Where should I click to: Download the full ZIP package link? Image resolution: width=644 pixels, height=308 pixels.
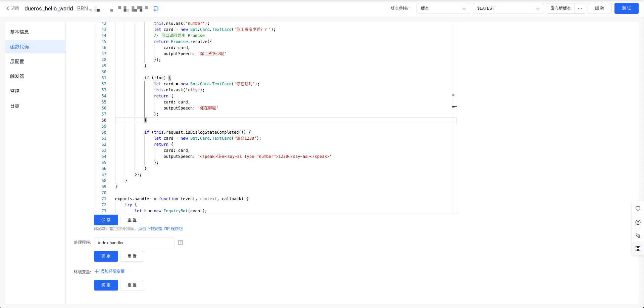tap(160, 229)
